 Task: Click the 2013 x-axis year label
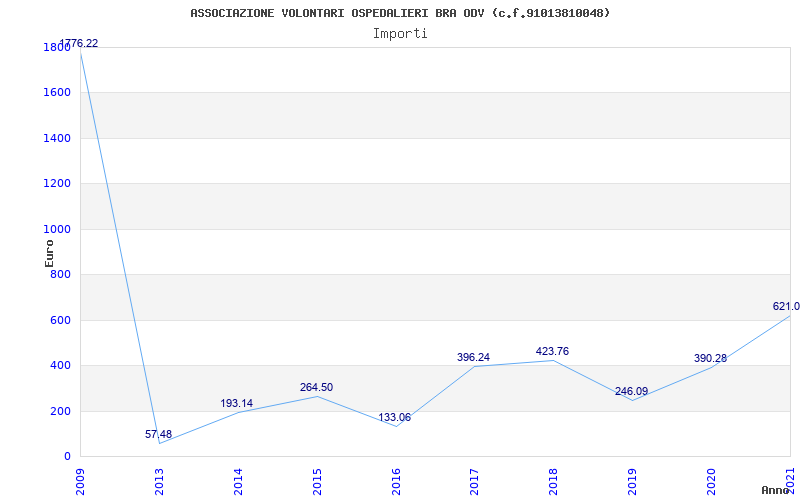click(159, 482)
